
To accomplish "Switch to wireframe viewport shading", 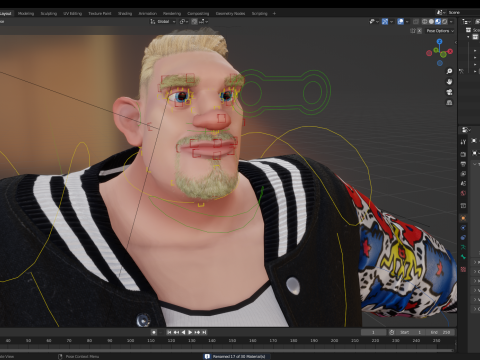I will click(x=424, y=21).
